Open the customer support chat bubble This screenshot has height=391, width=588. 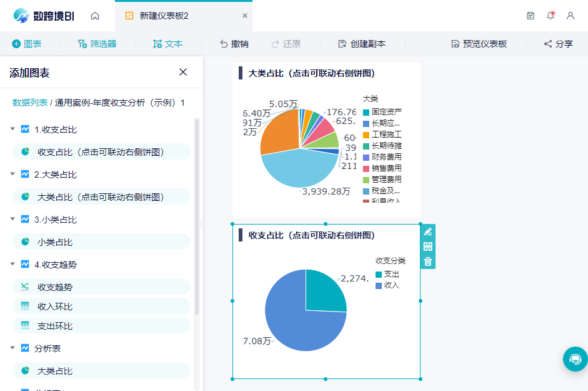(576, 359)
